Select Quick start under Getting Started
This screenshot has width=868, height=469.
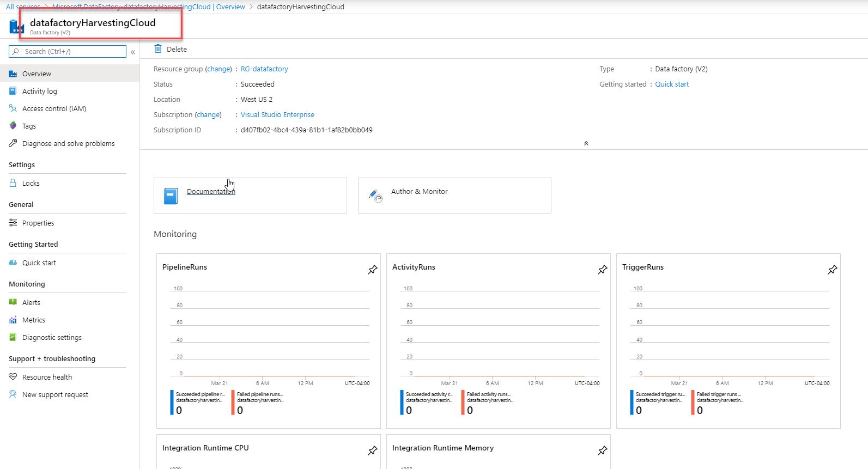(70, 263)
